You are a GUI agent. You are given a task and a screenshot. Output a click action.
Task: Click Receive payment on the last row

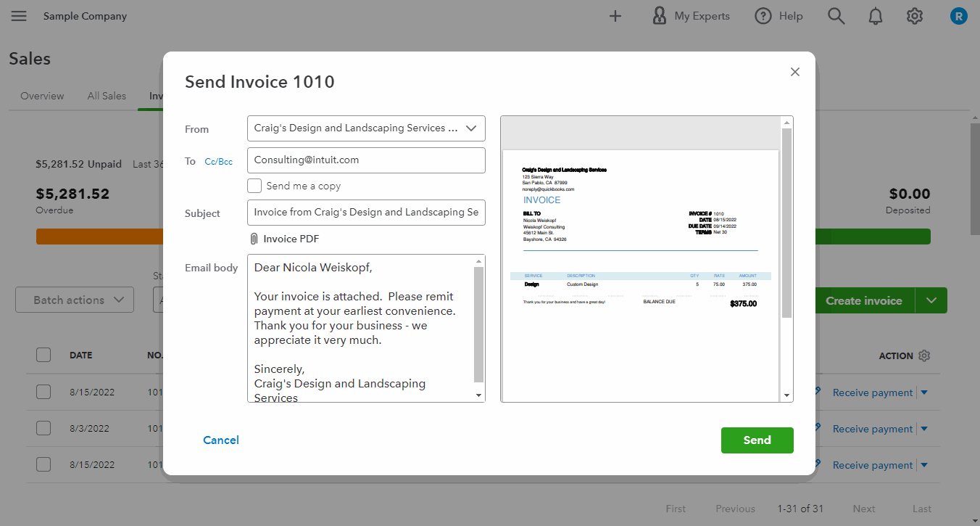click(873, 465)
